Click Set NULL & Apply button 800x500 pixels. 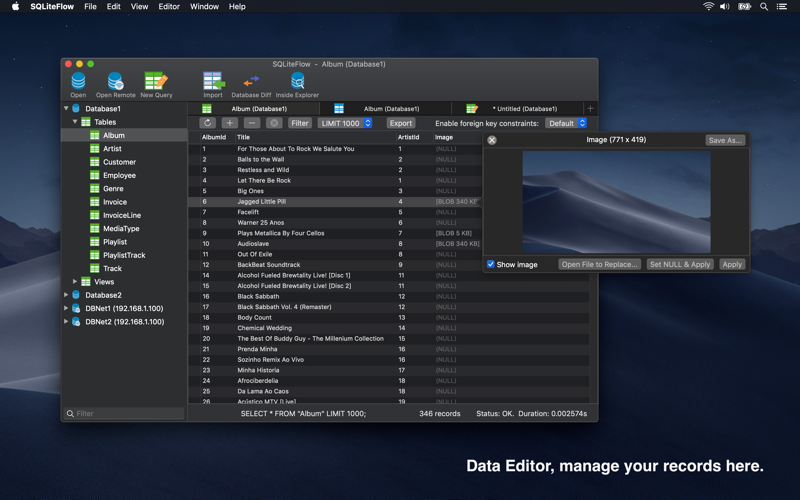tap(680, 264)
